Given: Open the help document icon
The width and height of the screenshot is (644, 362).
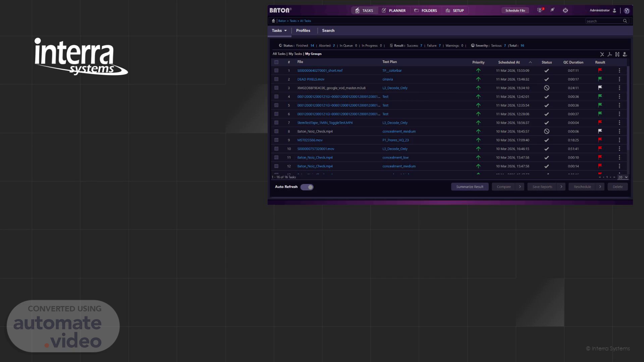Looking at the screenshot, I should 627,11.
